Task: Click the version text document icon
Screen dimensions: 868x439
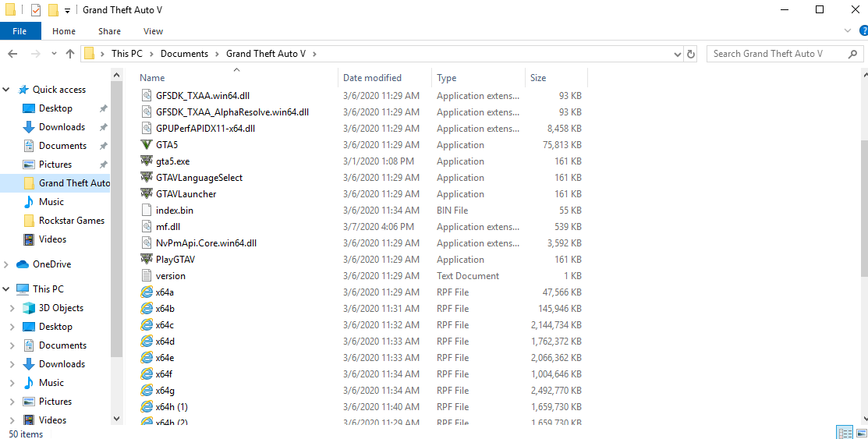Action: 146,276
